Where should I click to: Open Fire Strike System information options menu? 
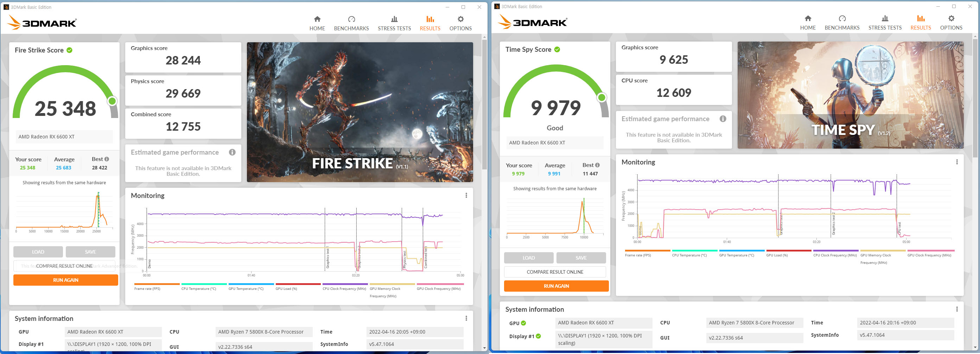[x=466, y=318]
